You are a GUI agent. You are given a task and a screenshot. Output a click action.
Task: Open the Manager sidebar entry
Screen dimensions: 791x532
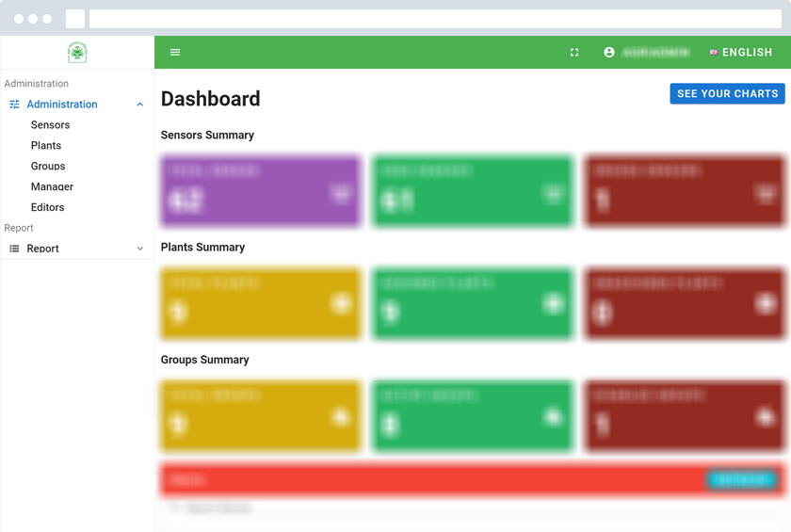tap(52, 187)
